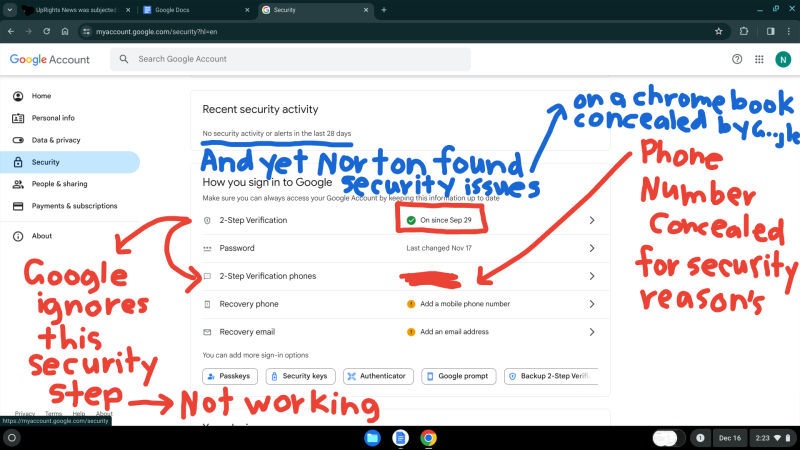The height and width of the screenshot is (450, 800).
Task: Open the ChromeOS launcher button
Action: click(12, 438)
